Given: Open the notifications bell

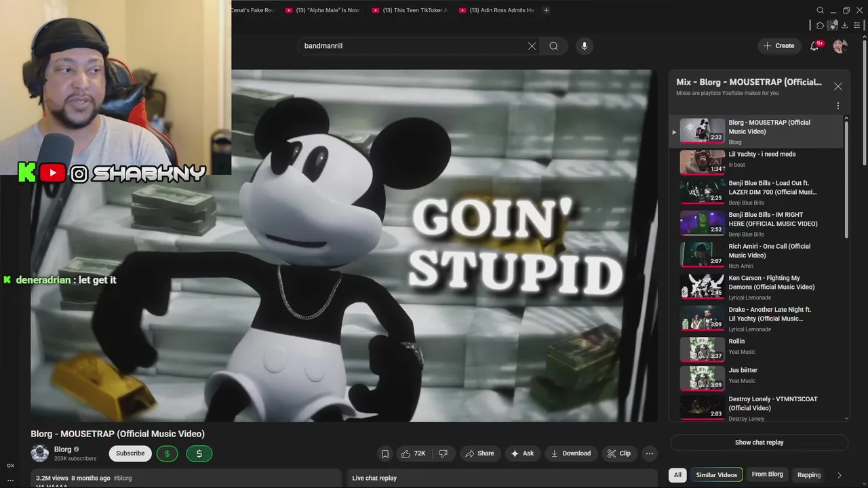Looking at the screenshot, I should (x=815, y=46).
